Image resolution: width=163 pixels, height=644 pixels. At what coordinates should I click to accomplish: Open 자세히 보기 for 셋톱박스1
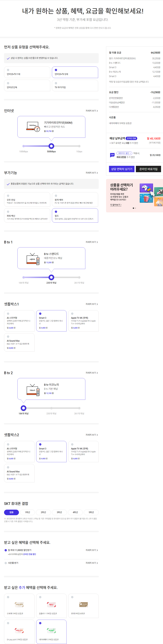tap(92, 304)
